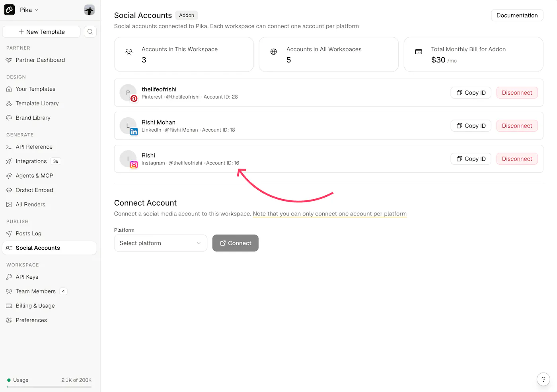Click Accounts in All Workspaces globe icon
The height and width of the screenshot is (392, 557).
point(274,52)
